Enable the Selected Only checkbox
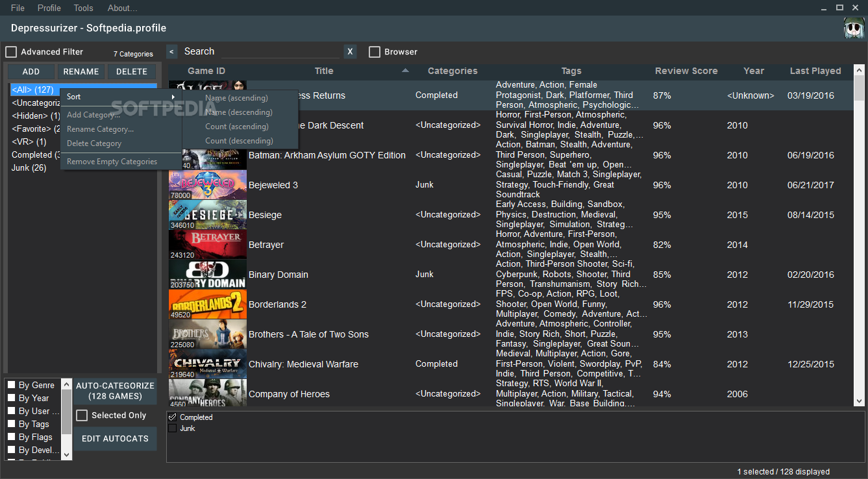 click(82, 415)
